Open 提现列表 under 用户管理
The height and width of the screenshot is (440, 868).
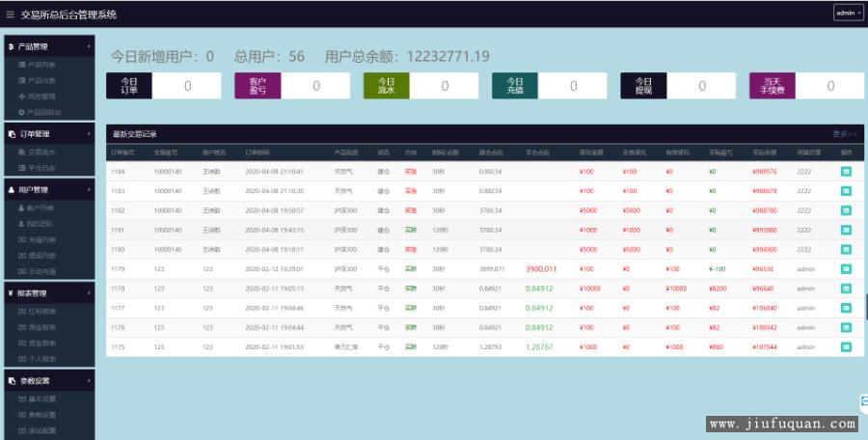37,256
